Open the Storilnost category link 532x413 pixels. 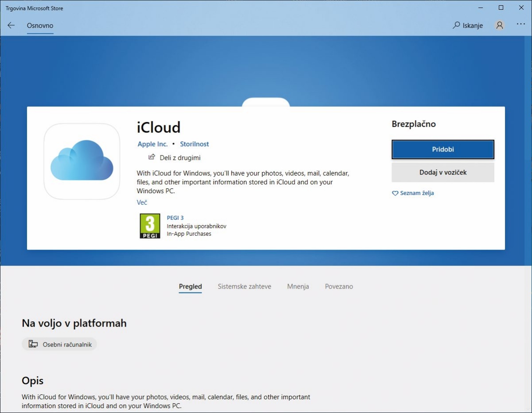194,144
